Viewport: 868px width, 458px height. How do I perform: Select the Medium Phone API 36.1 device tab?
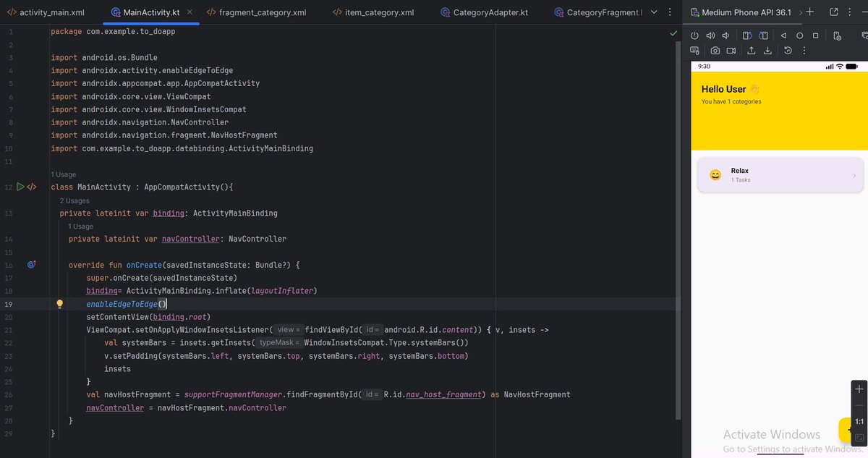point(741,12)
